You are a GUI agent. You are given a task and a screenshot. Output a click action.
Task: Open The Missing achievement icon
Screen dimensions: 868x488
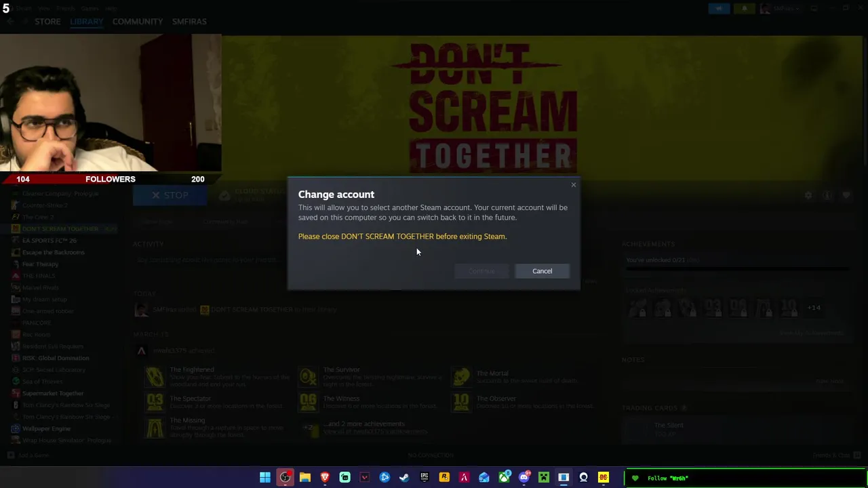155,428
